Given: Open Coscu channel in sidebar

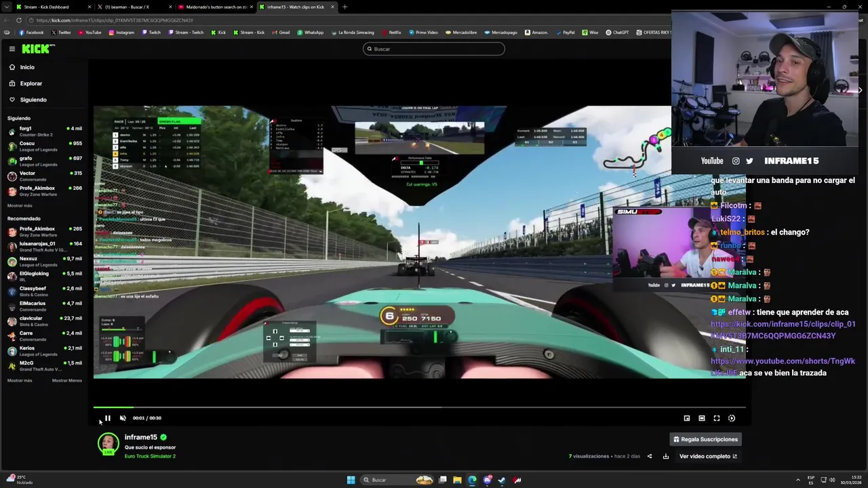Looking at the screenshot, I should tap(45, 146).
